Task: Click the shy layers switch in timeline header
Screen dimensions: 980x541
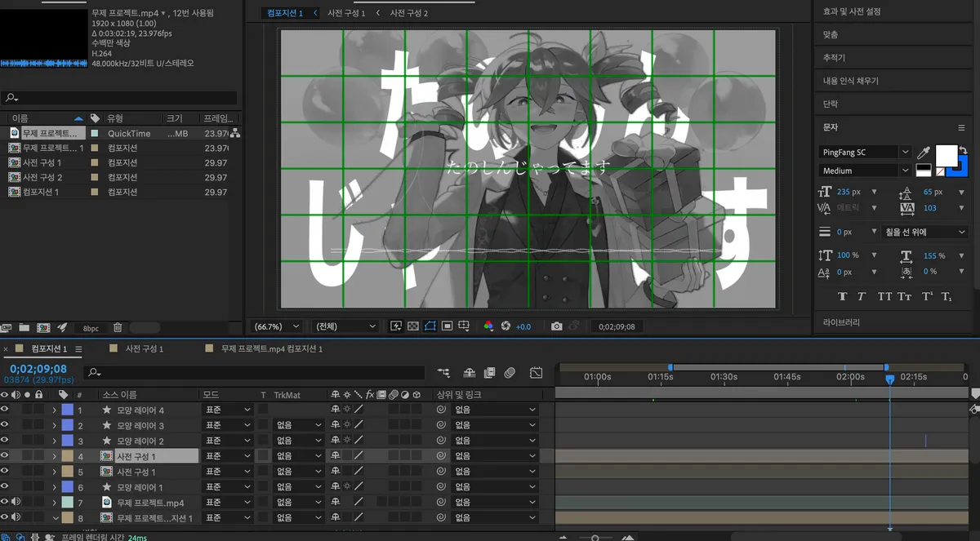Action: [470, 373]
